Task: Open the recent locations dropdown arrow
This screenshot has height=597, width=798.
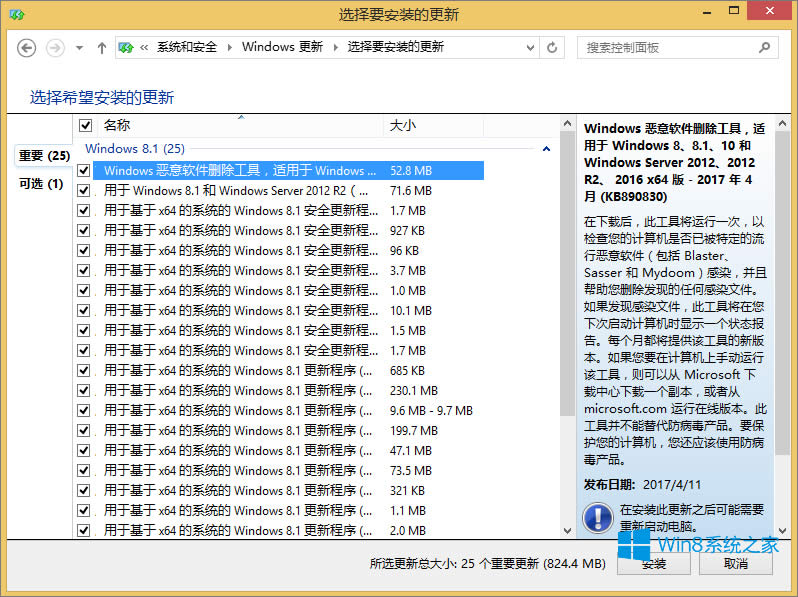Action: [79, 47]
